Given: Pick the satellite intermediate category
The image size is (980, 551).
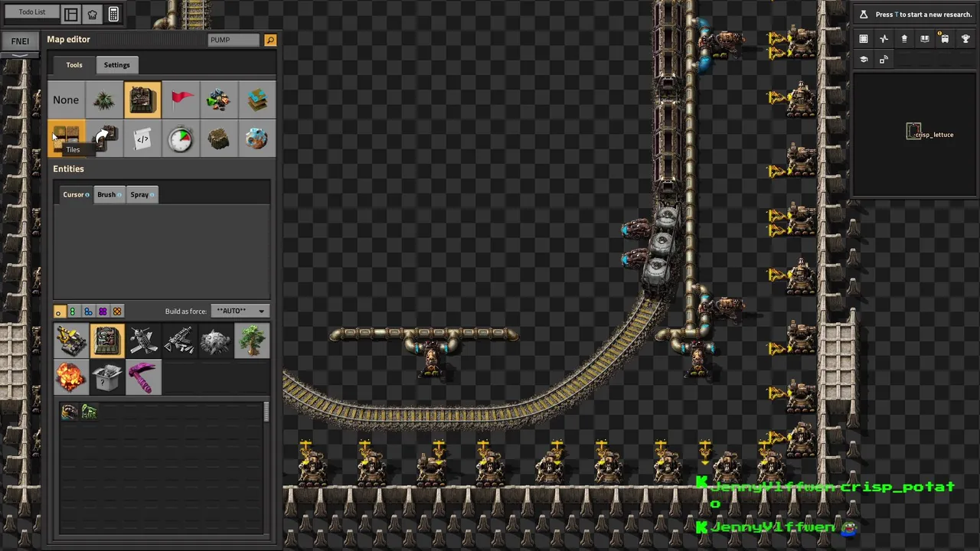Looking at the screenshot, I should [x=143, y=341].
